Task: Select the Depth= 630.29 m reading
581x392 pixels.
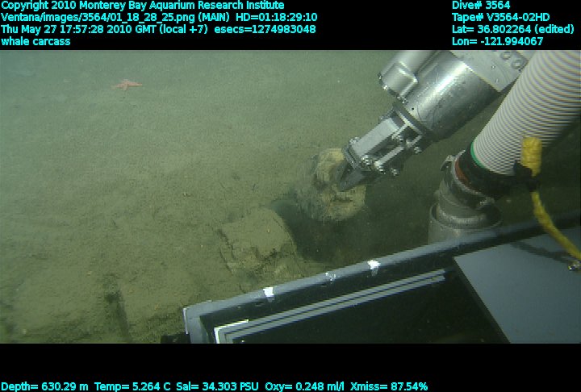Action: click(x=45, y=386)
